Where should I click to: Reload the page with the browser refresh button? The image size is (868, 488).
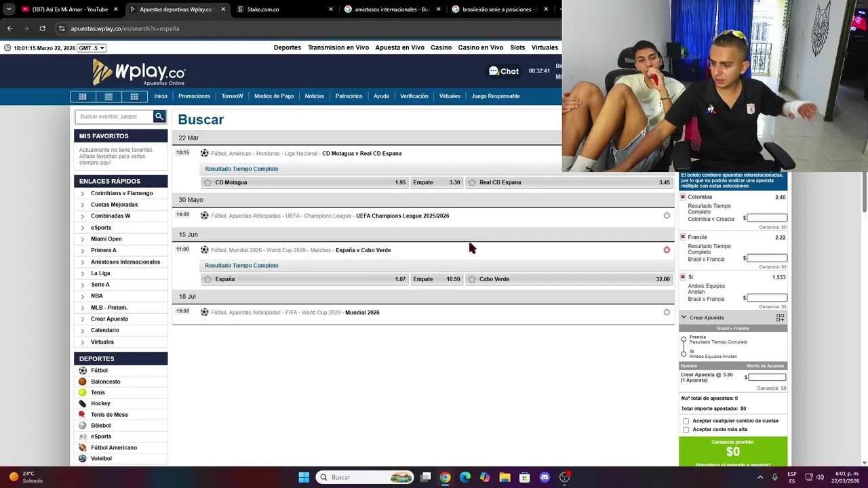[42, 28]
